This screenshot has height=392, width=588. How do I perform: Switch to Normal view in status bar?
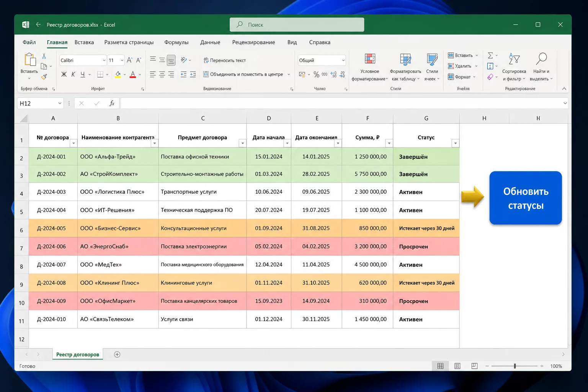pyautogui.click(x=440, y=366)
